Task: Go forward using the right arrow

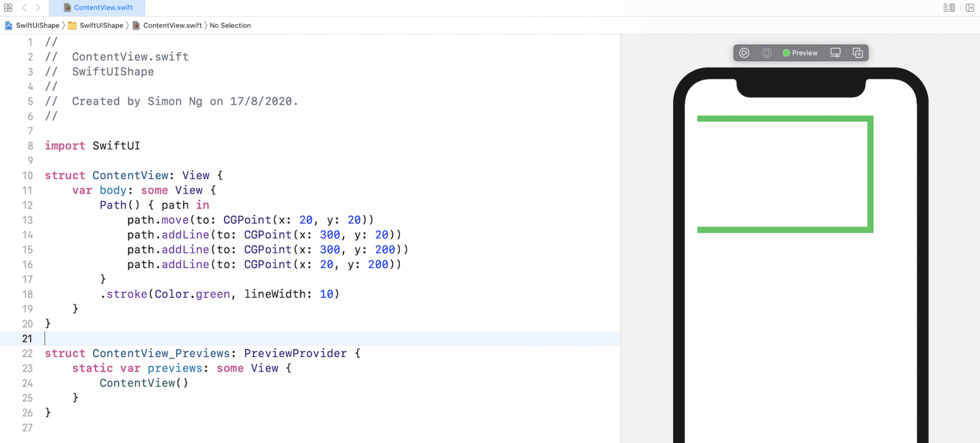Action: pyautogui.click(x=38, y=8)
